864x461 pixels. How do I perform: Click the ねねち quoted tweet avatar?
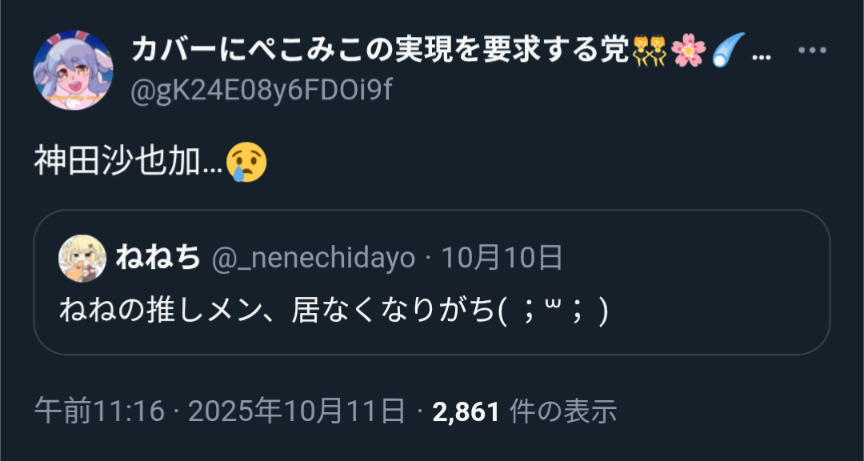click(82, 258)
